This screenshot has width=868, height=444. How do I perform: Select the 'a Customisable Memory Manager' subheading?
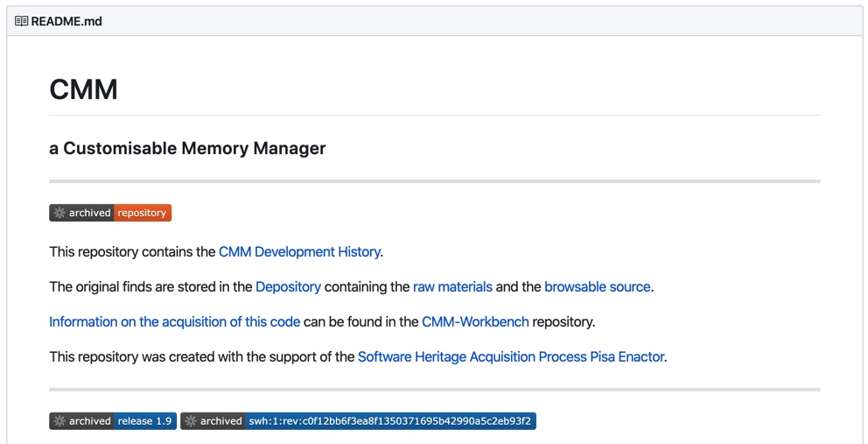click(x=187, y=148)
